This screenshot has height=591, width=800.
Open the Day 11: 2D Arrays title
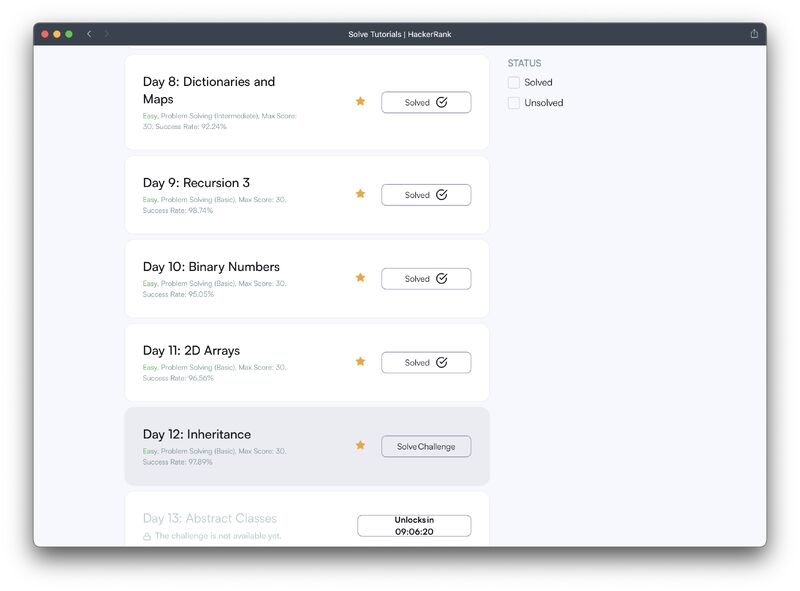[x=191, y=351]
